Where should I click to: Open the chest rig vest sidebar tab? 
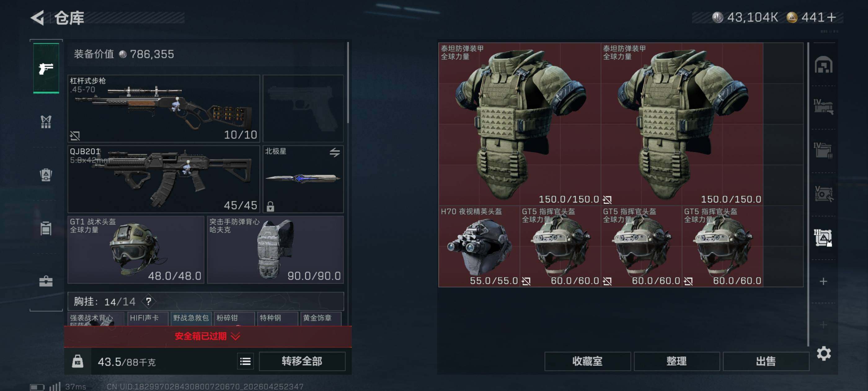(x=46, y=122)
